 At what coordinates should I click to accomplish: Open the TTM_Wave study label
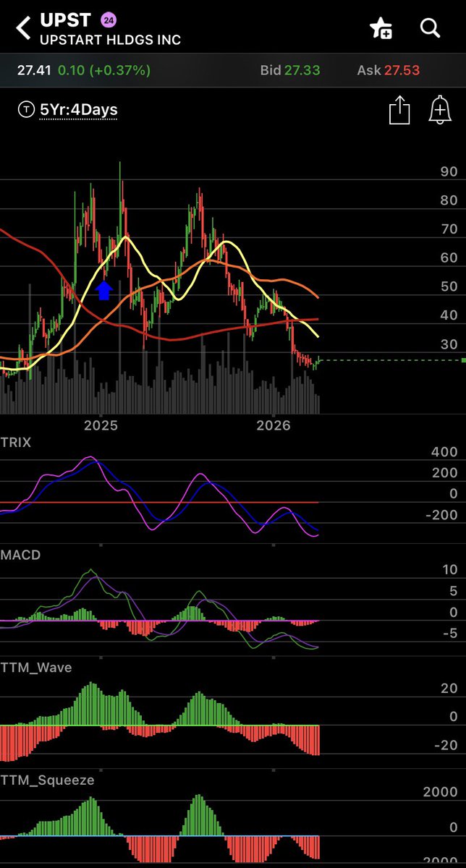(36, 668)
